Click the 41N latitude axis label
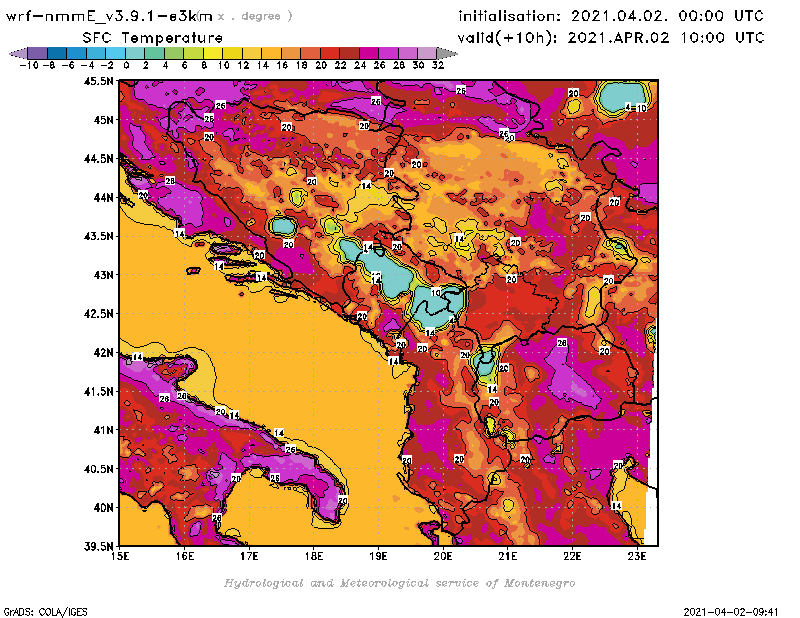Viewport: 800px width, 618px height. point(103,430)
